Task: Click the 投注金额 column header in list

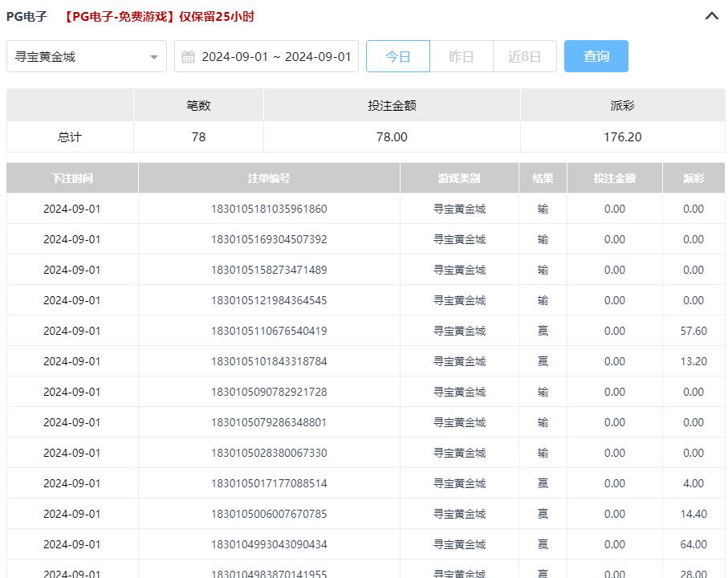Action: pyautogui.click(x=614, y=178)
